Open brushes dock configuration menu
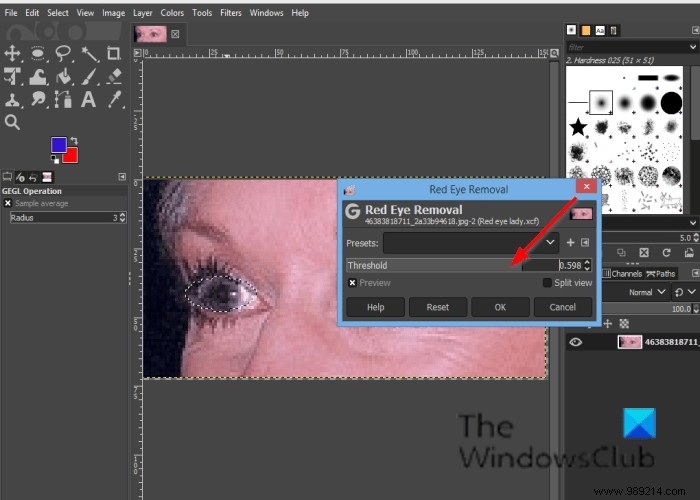 695,30
